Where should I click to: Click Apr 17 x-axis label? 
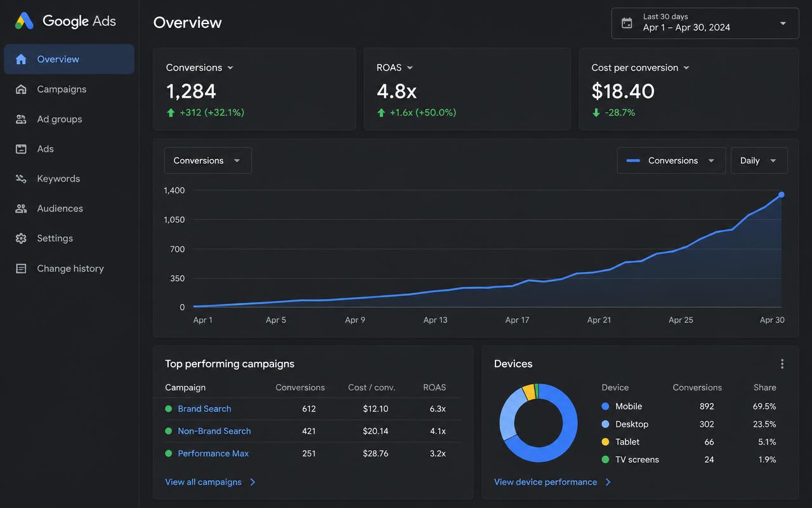[x=517, y=320]
